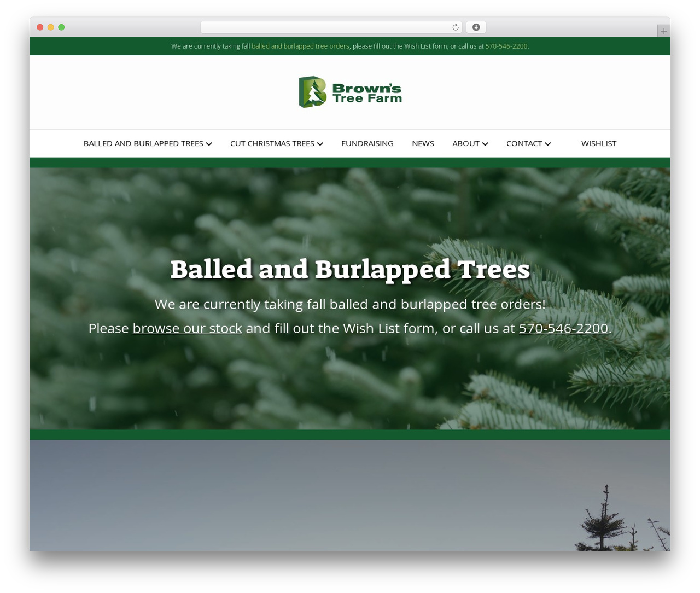Expand the Balled and Burlapped Trees menu chevron

209,144
